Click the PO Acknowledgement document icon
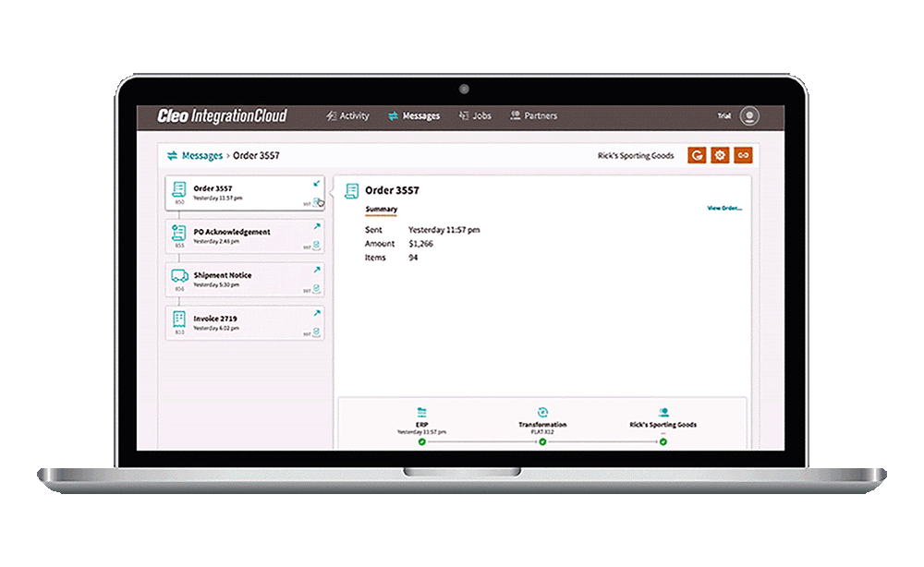The width and height of the screenshot is (924, 567). pyautogui.click(x=179, y=234)
